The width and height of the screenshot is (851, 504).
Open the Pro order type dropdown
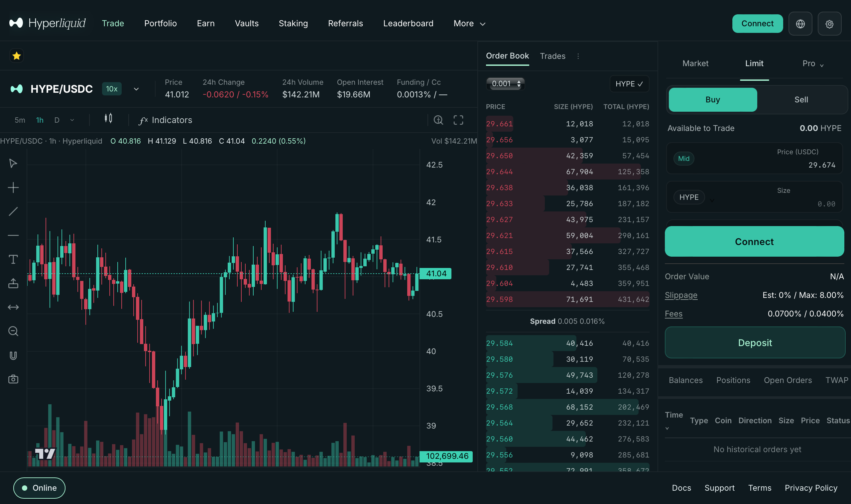point(813,64)
